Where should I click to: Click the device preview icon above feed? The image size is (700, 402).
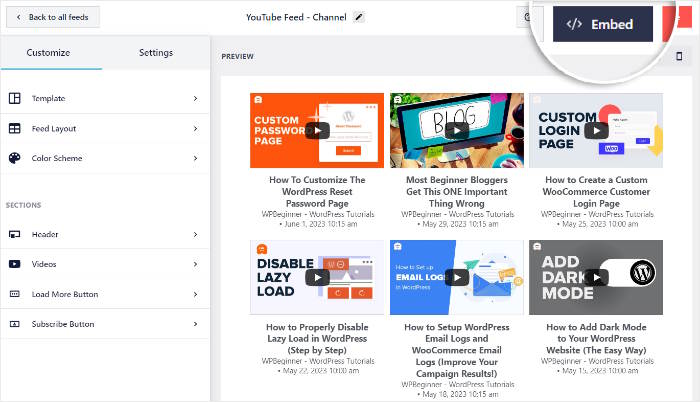coord(678,57)
